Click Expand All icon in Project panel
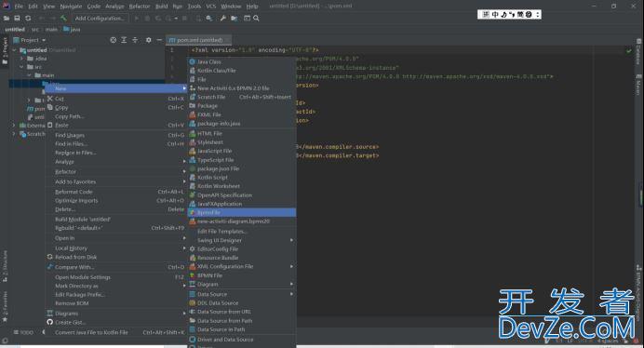Viewport: 644px width, 348px height. 124,40
